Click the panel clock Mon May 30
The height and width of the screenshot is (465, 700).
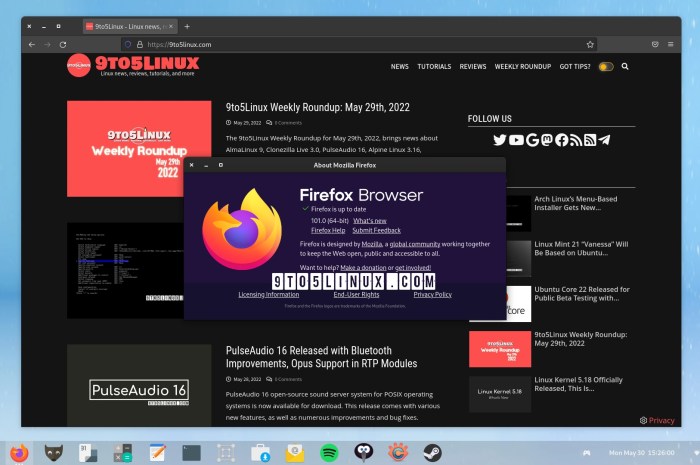point(642,453)
